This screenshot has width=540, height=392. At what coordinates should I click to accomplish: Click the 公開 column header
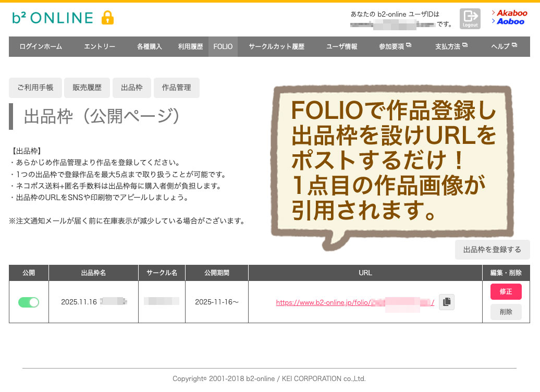29,273
